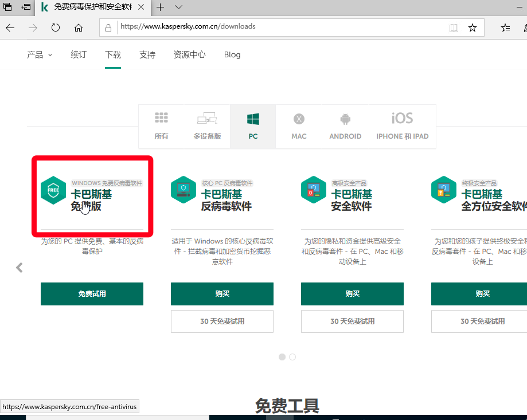Click the 免费试用 button
Image resolution: width=527 pixels, height=420 pixels.
coord(92,294)
